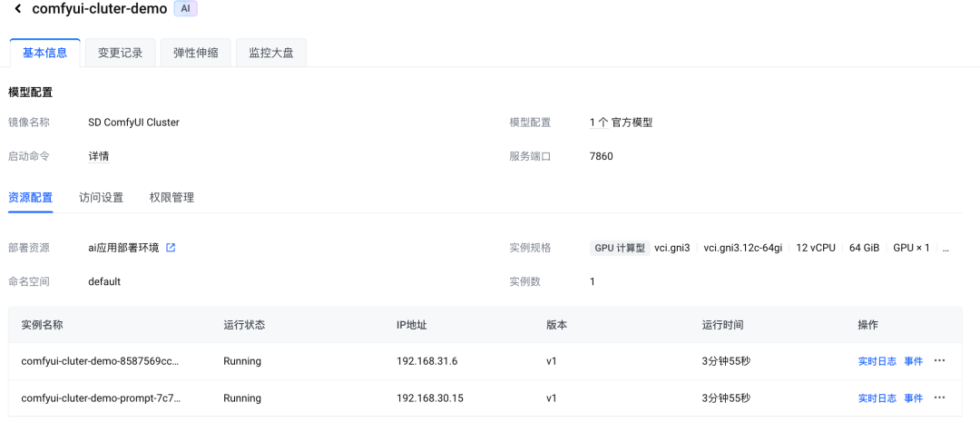Click version v1 in 192.168.31.6 row
The image size is (980, 432).
tap(552, 360)
